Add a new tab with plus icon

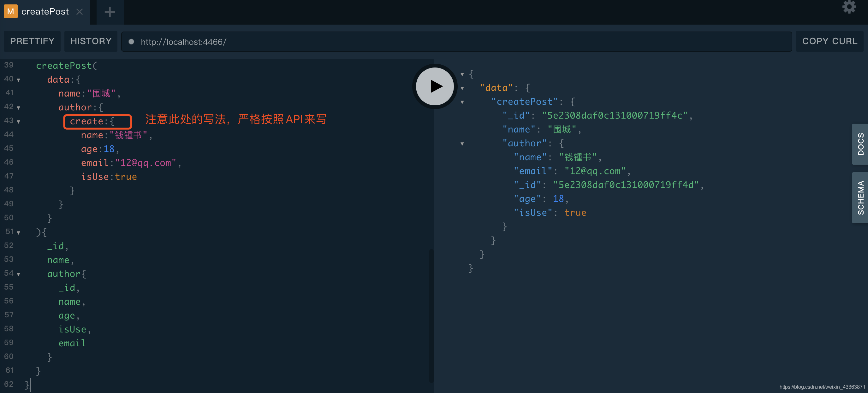point(110,12)
